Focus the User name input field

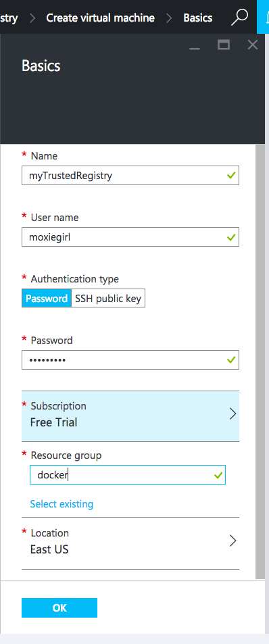tap(130, 237)
